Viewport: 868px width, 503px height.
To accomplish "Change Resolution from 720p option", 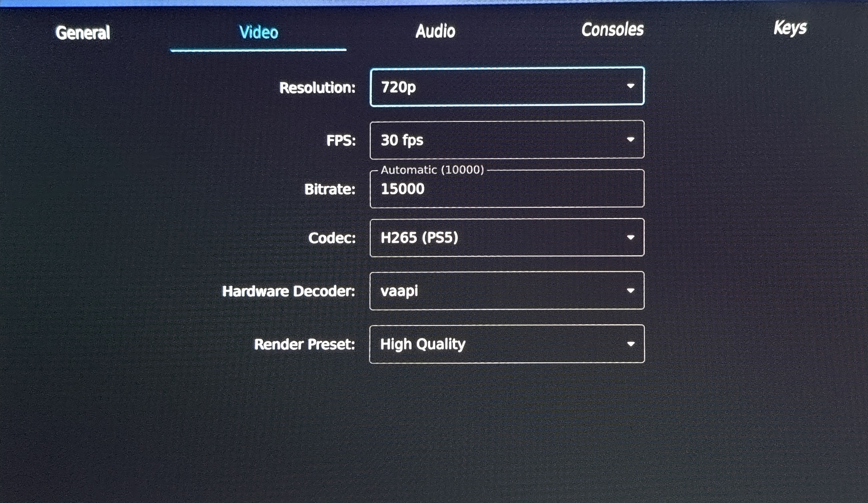I will pyautogui.click(x=507, y=87).
